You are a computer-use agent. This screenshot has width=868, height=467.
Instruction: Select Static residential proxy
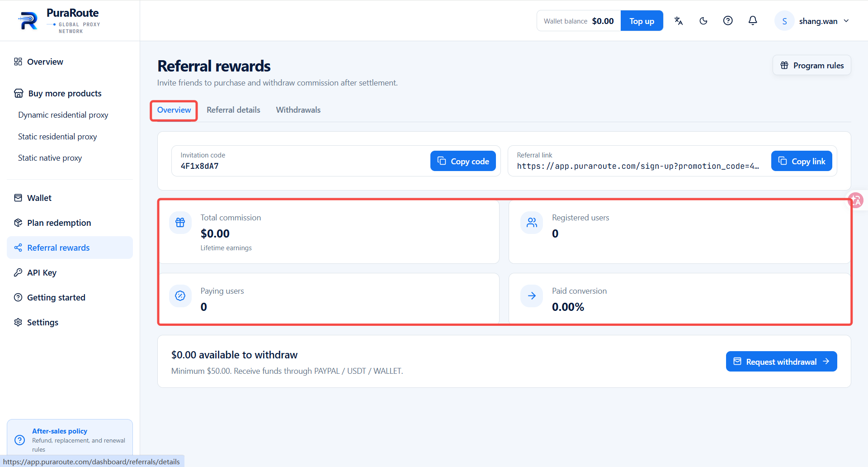point(57,137)
